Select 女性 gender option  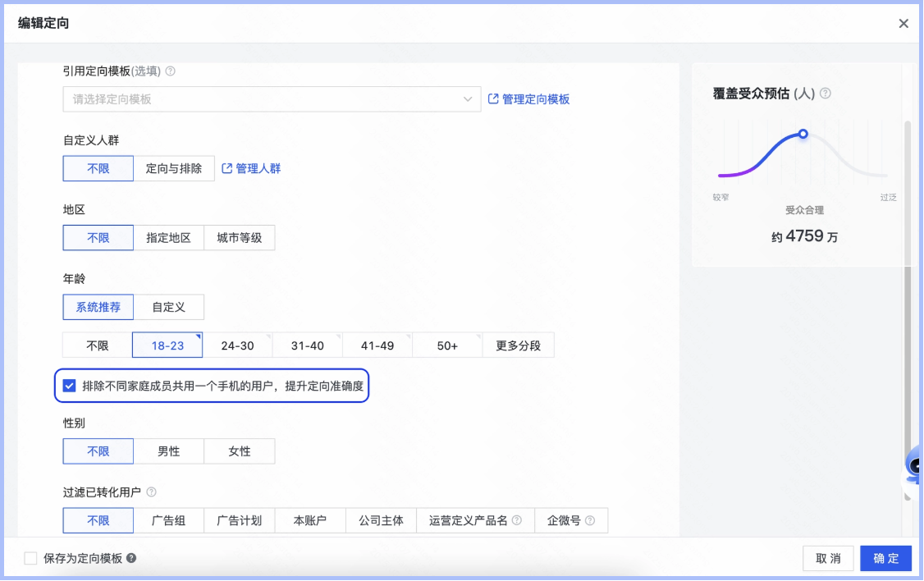coord(239,451)
